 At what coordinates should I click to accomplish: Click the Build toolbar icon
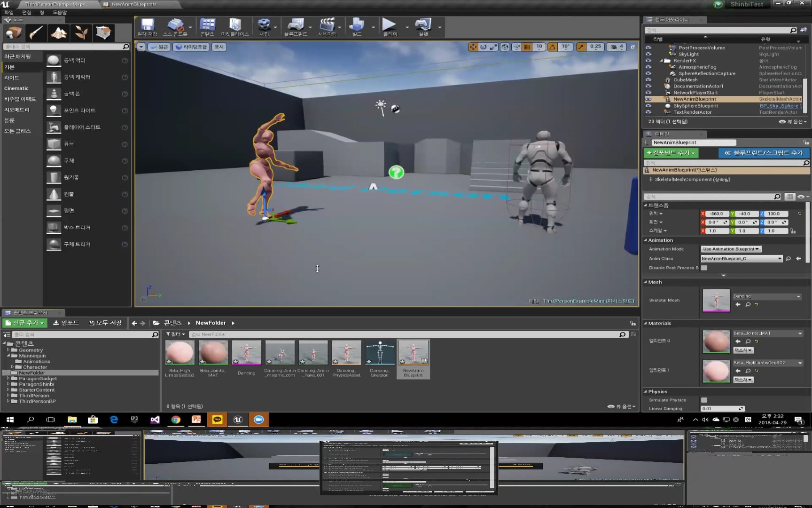coord(357,27)
